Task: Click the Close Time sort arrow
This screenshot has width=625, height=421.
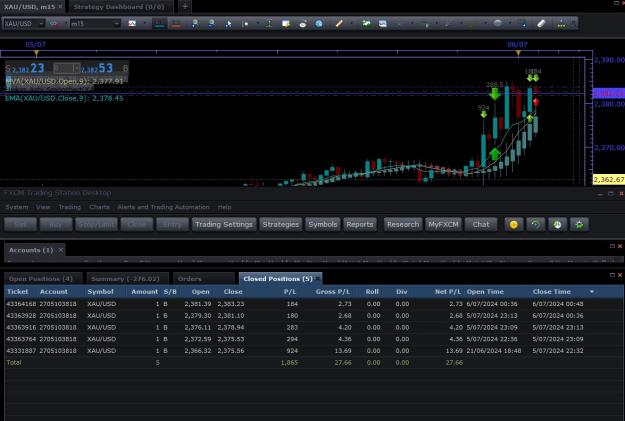Action: [x=592, y=292]
